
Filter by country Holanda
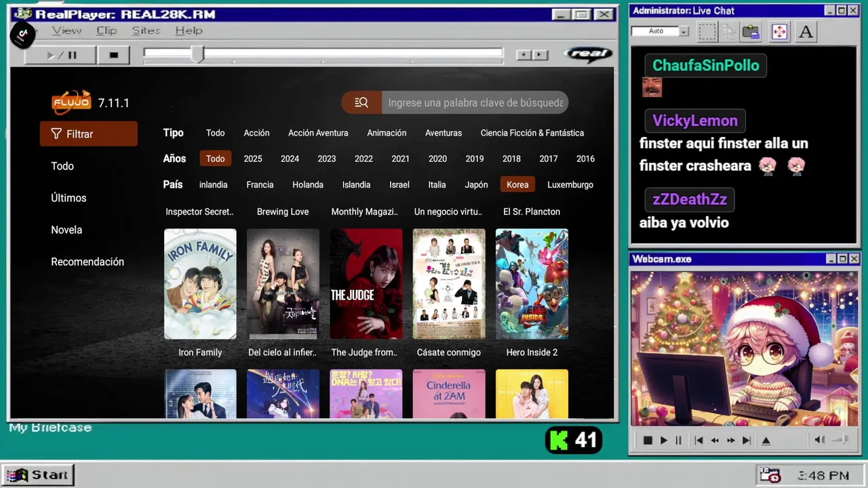[x=308, y=184]
